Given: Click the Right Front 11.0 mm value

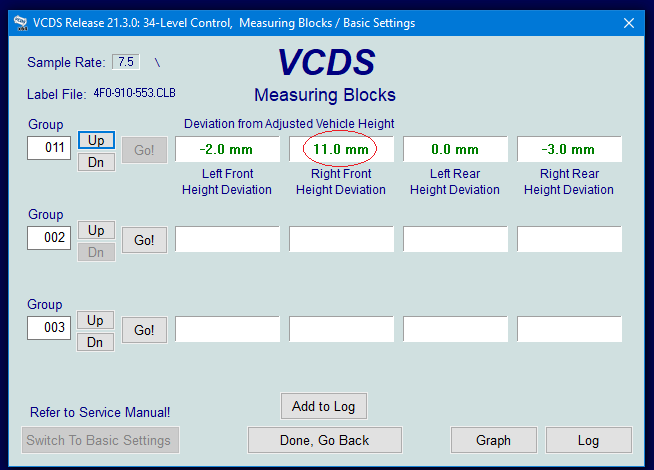Looking at the screenshot, I should 341,150.
